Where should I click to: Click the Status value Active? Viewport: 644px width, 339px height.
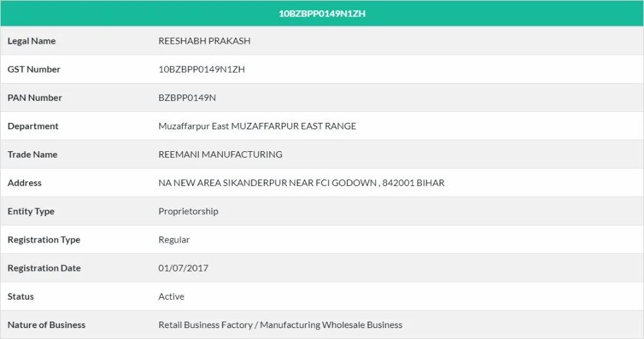pyautogui.click(x=171, y=297)
